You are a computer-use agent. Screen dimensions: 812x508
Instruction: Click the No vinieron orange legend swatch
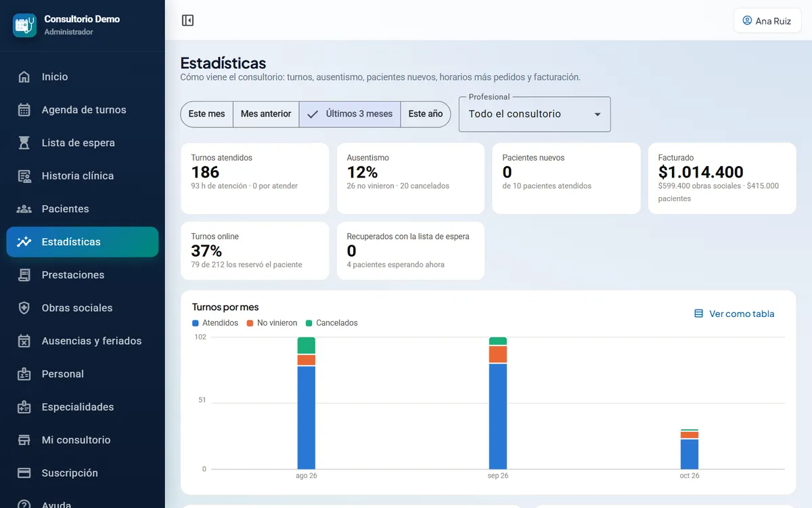pyautogui.click(x=250, y=323)
